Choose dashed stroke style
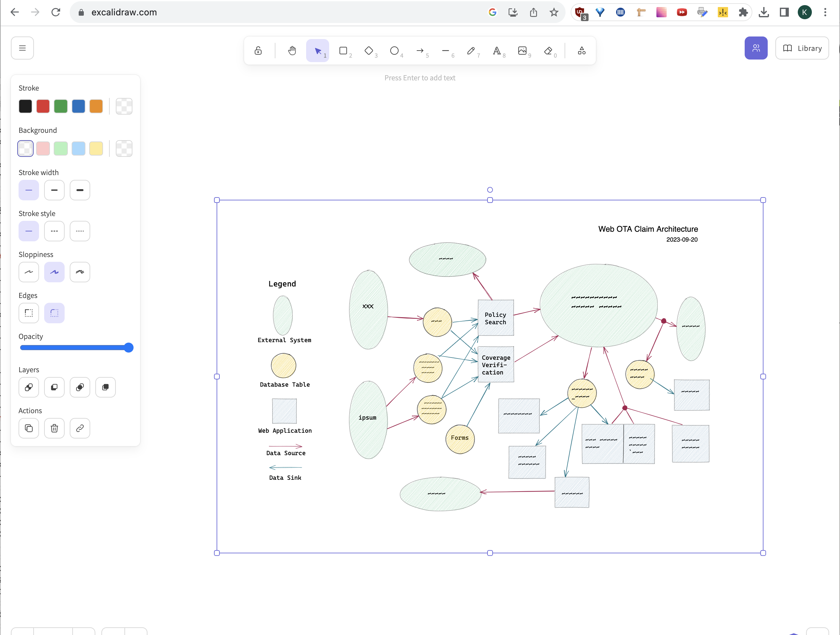Screen dimensions: 840x635 coord(54,231)
